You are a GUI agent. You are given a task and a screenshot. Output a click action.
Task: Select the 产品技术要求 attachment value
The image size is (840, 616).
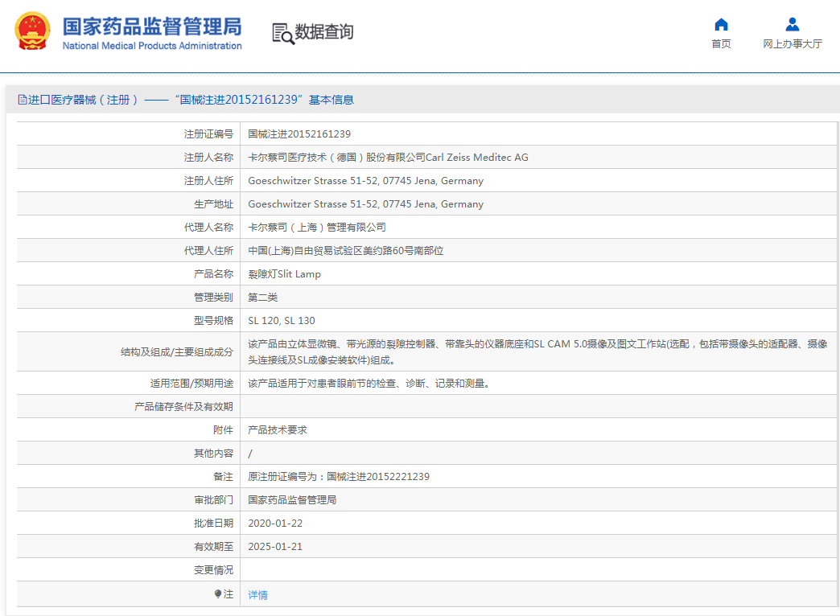[x=278, y=430]
